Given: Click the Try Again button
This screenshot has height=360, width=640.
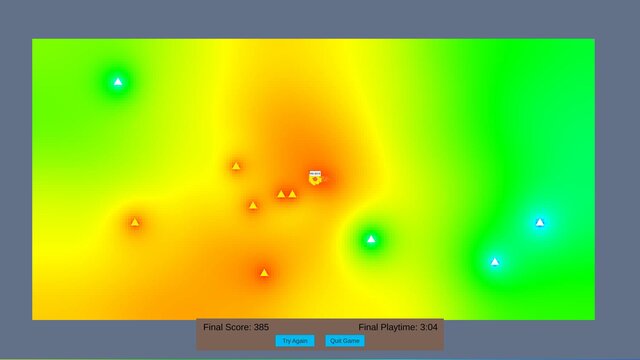Looking at the screenshot, I should coord(295,341).
